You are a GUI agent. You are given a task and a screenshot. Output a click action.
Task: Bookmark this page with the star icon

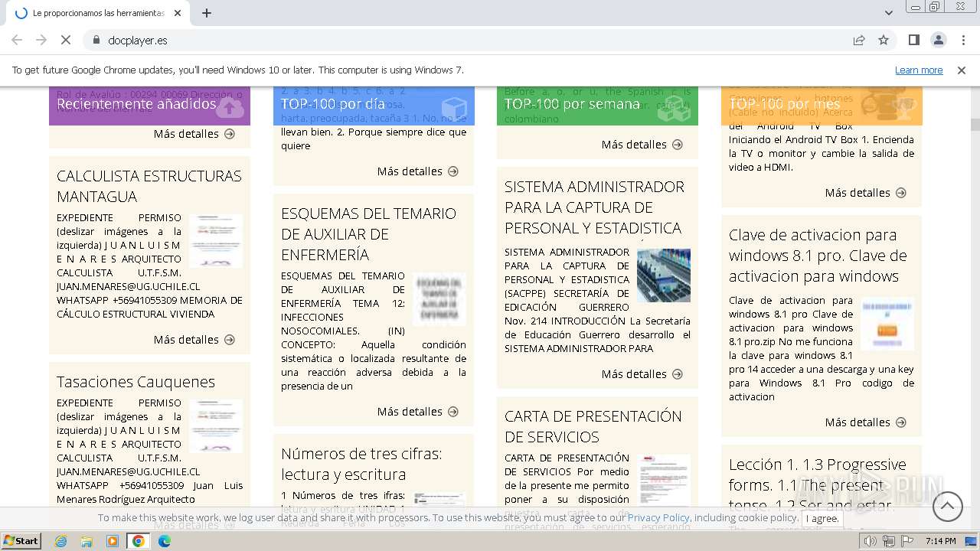(884, 40)
